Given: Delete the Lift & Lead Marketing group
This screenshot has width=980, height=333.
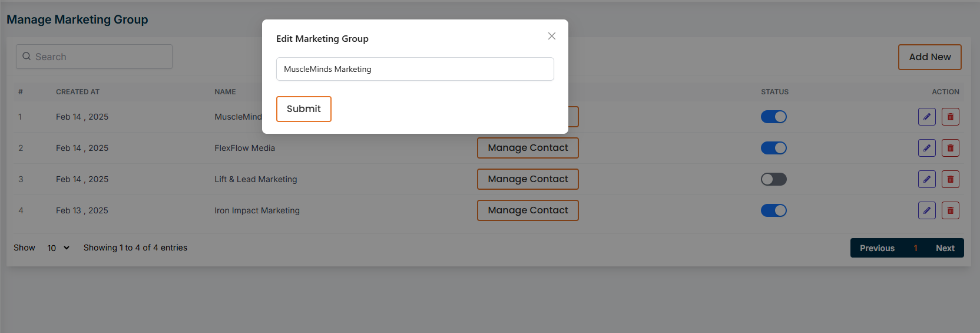Looking at the screenshot, I should point(950,179).
